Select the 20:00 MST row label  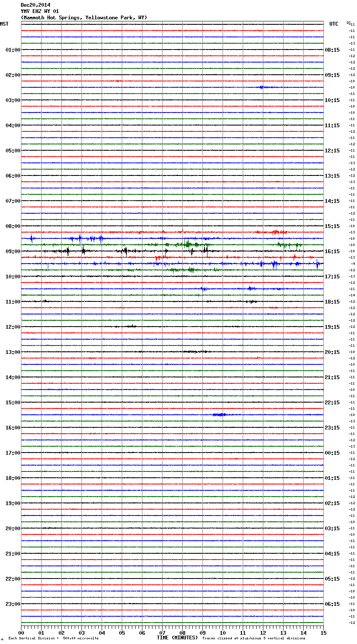coord(13,529)
